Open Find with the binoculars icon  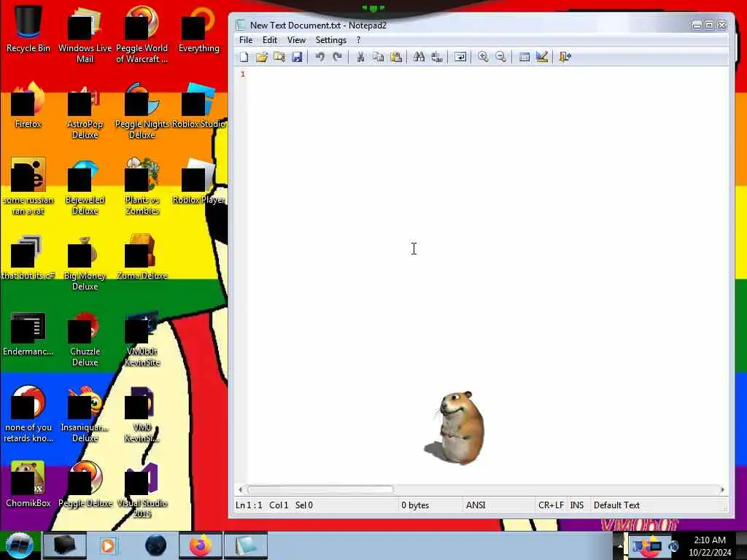(x=419, y=57)
